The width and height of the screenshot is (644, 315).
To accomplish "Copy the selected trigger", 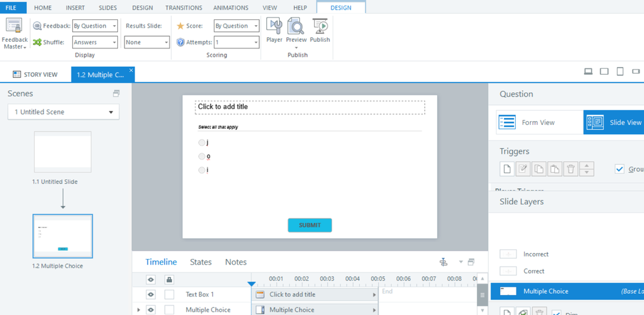I will [539, 169].
